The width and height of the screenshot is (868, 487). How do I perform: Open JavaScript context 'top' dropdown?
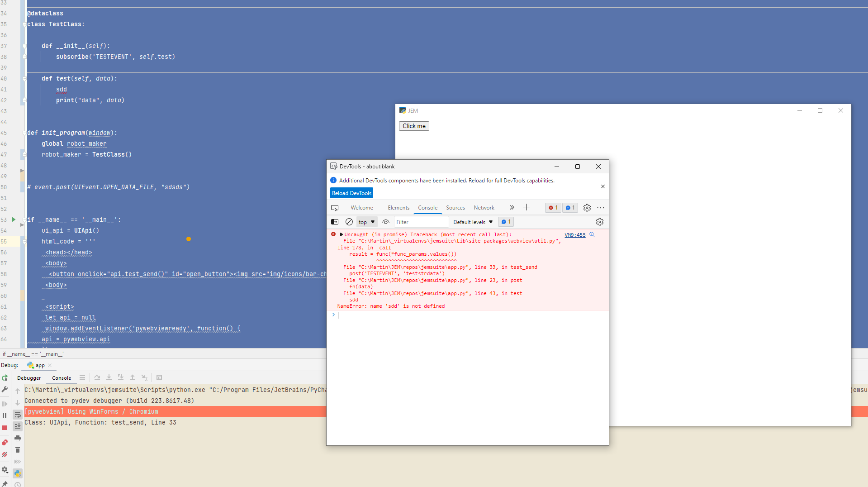tap(367, 222)
